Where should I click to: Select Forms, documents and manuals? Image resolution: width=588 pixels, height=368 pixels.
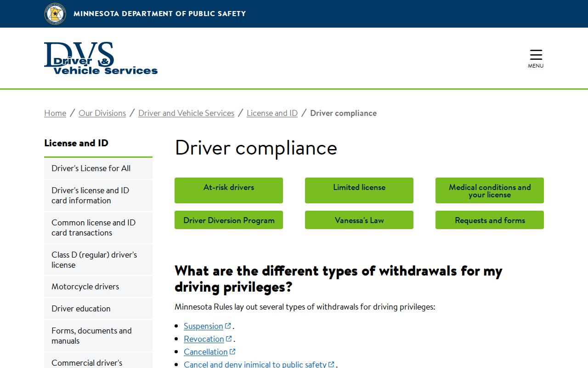[98, 336]
